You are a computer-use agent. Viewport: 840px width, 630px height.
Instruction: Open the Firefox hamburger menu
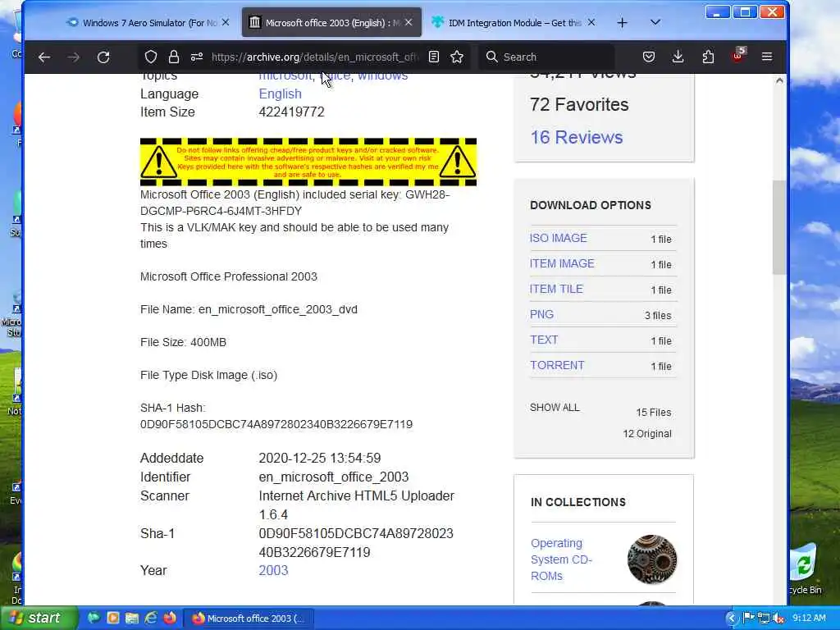tap(767, 57)
